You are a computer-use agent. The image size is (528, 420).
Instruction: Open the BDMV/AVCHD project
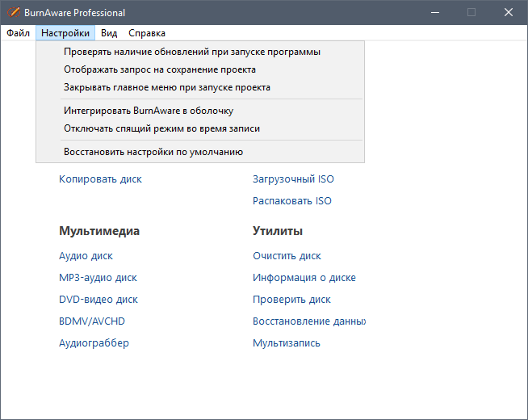(x=92, y=321)
